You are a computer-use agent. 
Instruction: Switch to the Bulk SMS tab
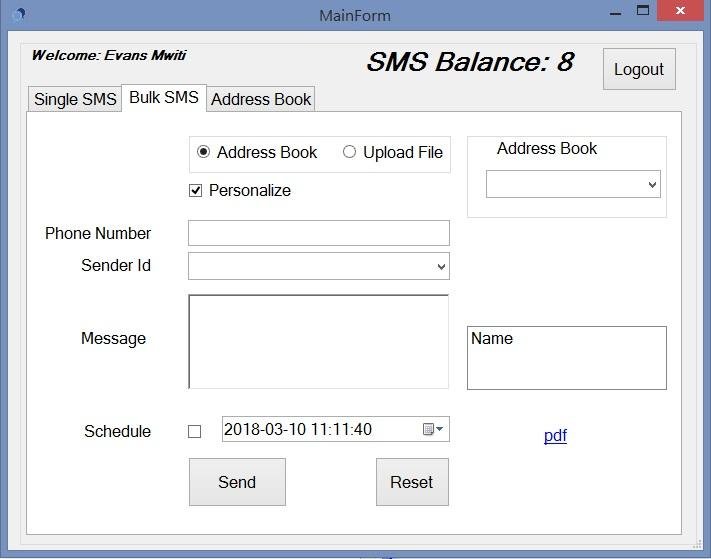[164, 97]
